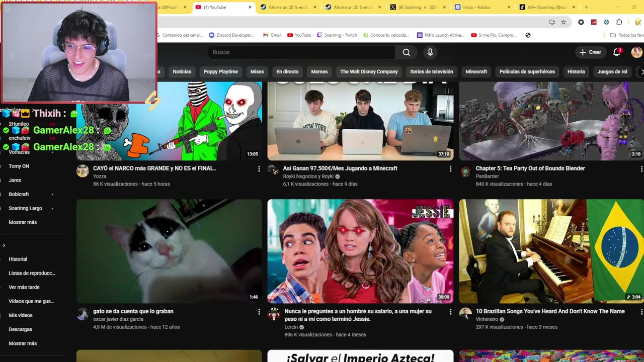Open Lercin channel avatar
Screen dimensions: 644x362
coord(274,314)
